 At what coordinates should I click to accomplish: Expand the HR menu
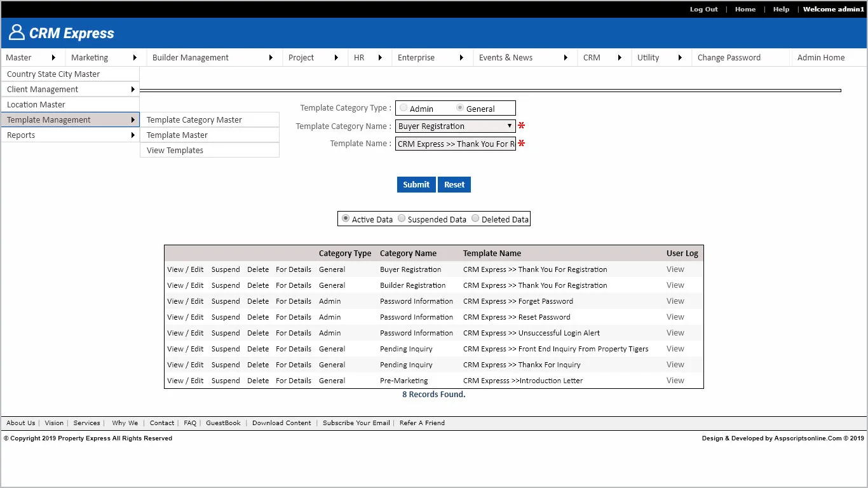click(370, 57)
